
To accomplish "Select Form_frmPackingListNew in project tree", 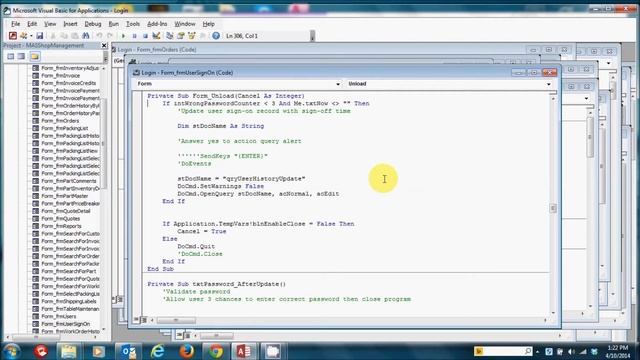I will [x=69, y=151].
